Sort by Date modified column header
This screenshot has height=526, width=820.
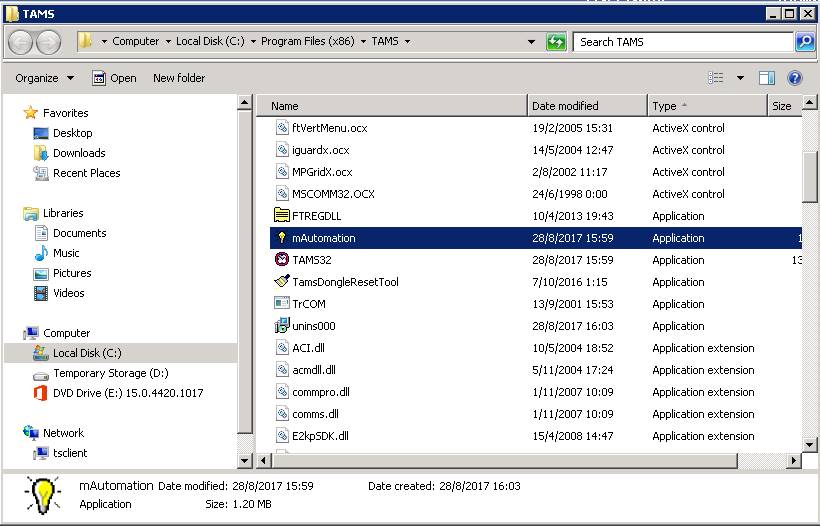[587, 106]
